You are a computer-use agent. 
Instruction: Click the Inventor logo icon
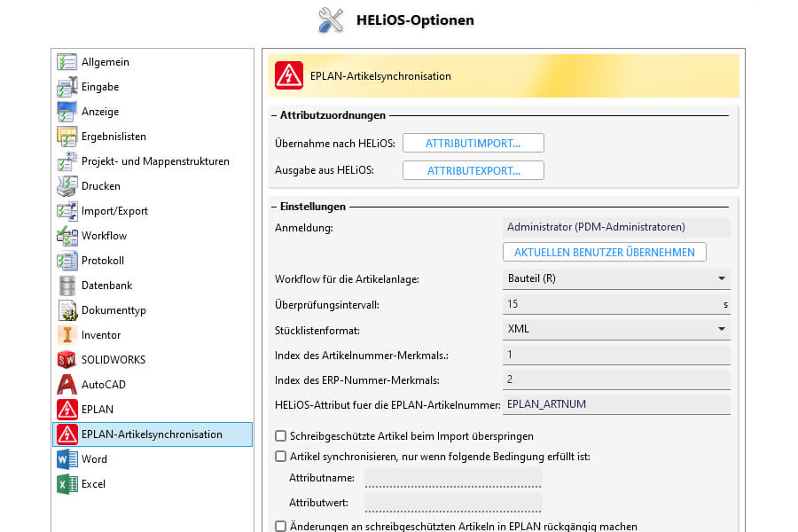(66, 335)
